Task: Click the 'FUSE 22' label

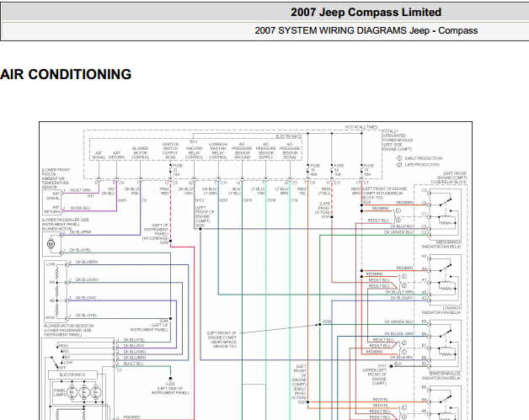Action: (x=178, y=167)
